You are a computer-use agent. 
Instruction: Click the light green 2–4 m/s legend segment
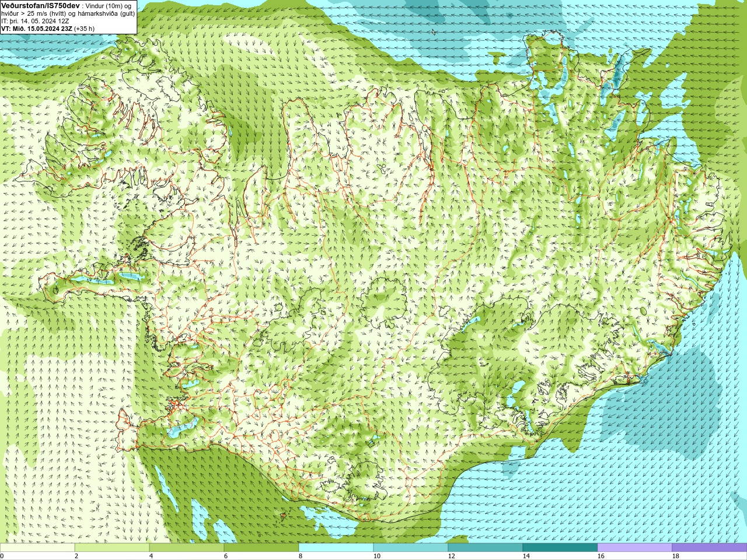[112, 548]
